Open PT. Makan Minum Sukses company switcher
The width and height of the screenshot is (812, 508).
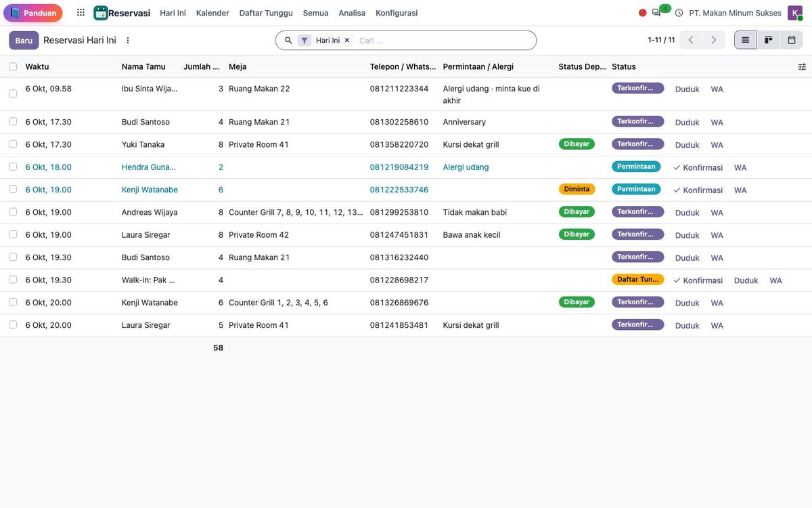[x=735, y=13]
